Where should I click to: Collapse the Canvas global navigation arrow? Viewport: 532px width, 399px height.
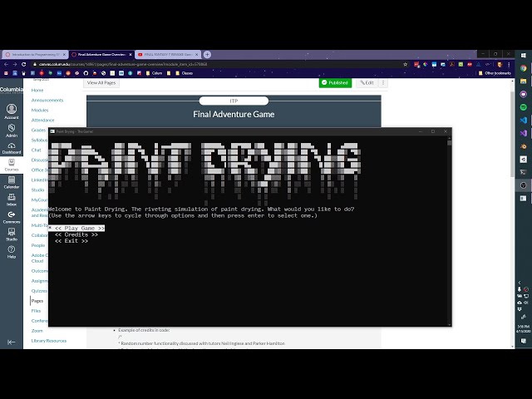coord(11,342)
